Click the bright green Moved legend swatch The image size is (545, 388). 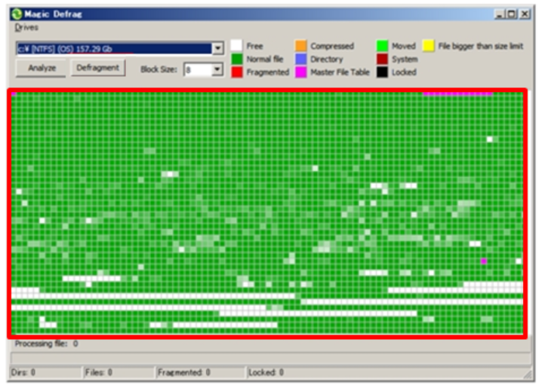(382, 46)
